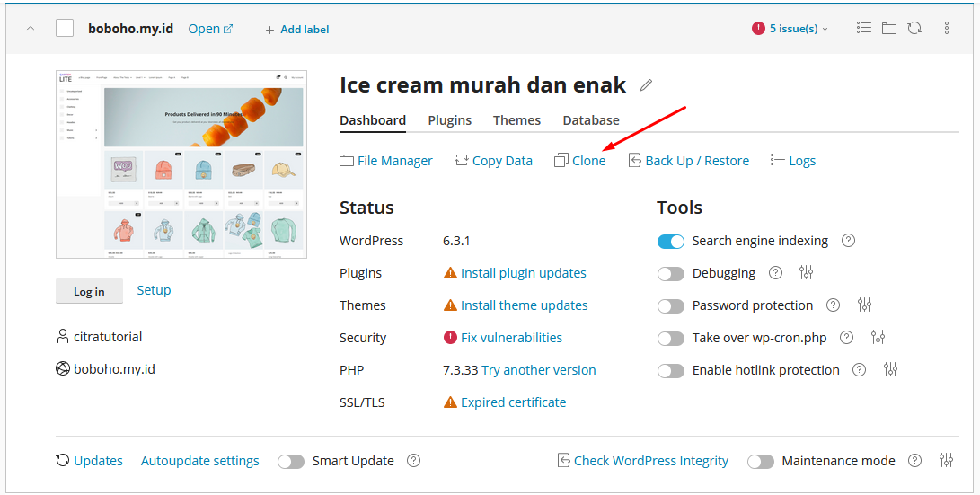Open help icon for hotlink protection
Screen dimensions: 980x495
(x=860, y=370)
